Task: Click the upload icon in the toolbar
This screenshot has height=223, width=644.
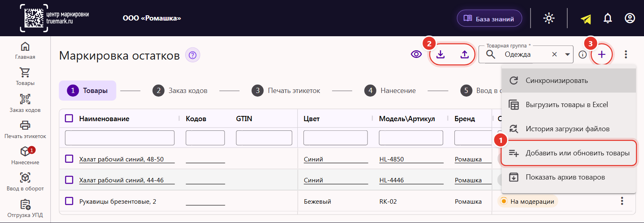Action: 464,54
